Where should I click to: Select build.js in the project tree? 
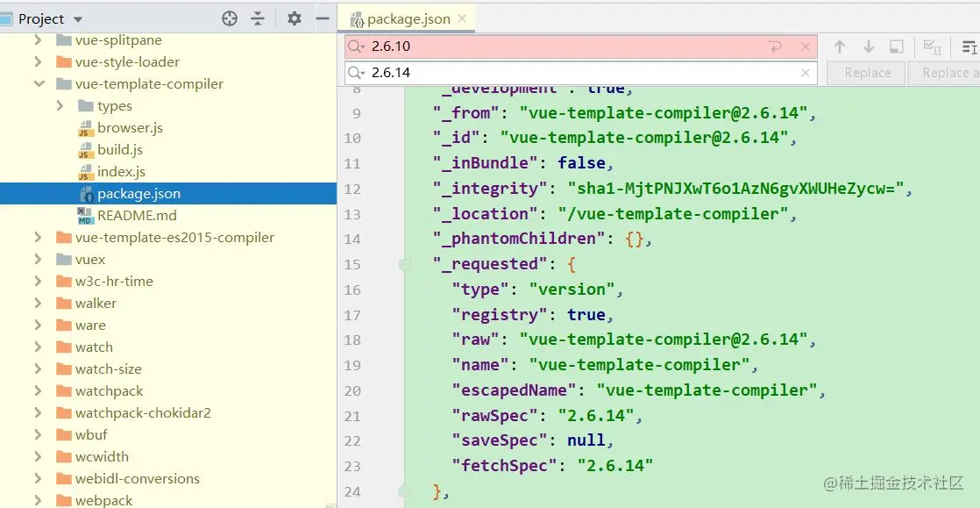coord(120,149)
